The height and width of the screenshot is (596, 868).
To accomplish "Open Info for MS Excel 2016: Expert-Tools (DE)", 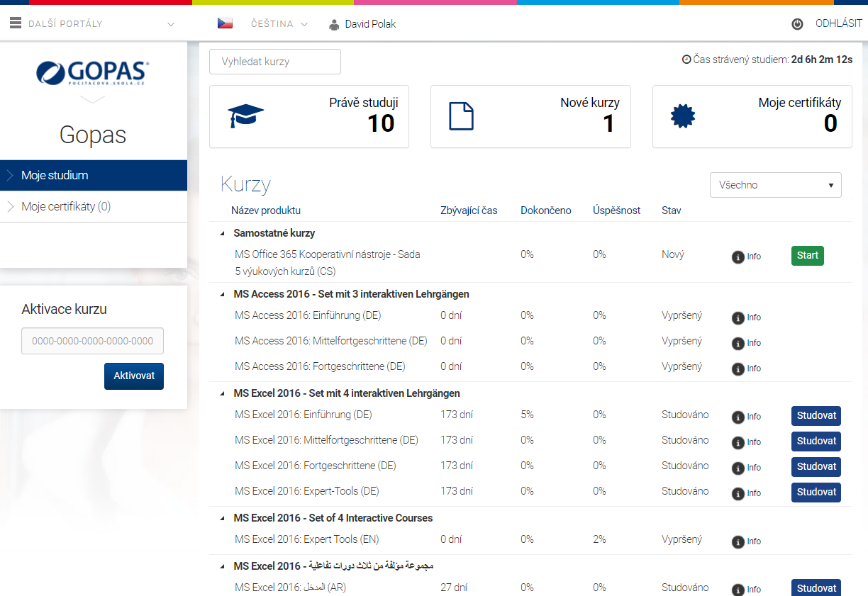I will pyautogui.click(x=746, y=493).
